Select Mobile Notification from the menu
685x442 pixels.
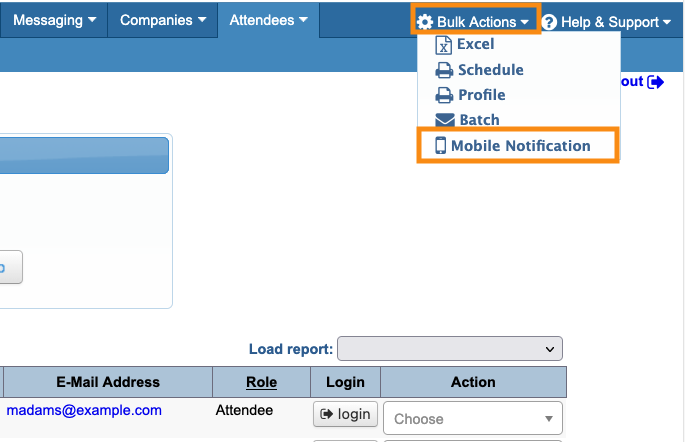(520, 146)
